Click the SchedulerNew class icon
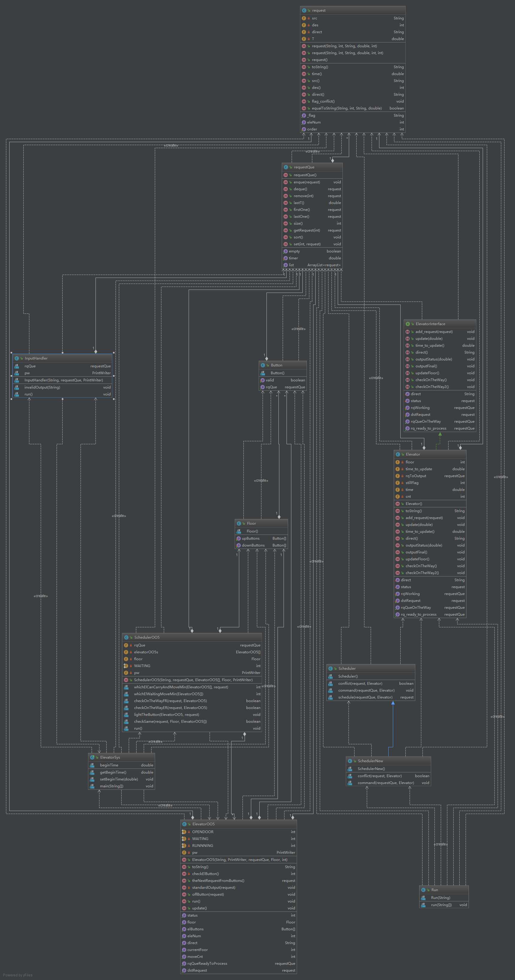 [350, 761]
